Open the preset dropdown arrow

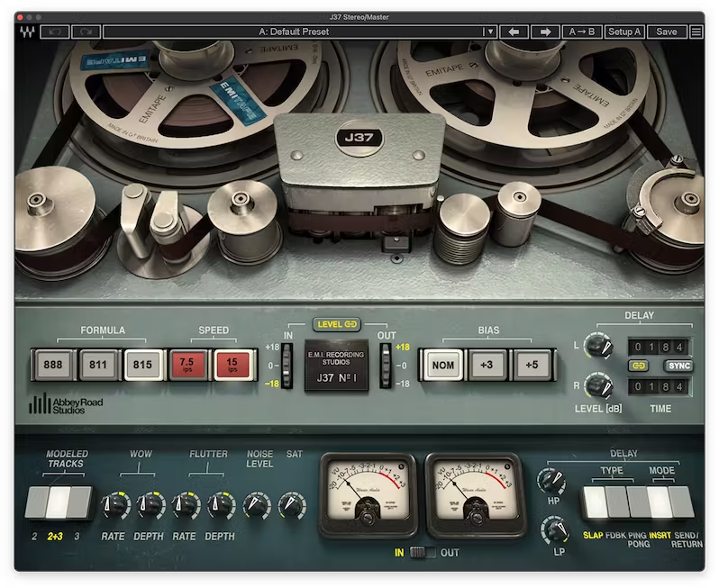(490, 32)
